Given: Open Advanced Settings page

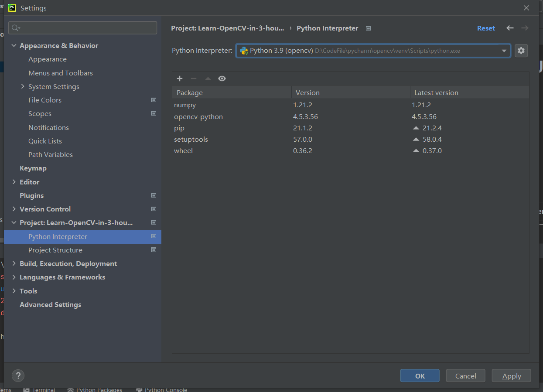Looking at the screenshot, I should pyautogui.click(x=50, y=304).
